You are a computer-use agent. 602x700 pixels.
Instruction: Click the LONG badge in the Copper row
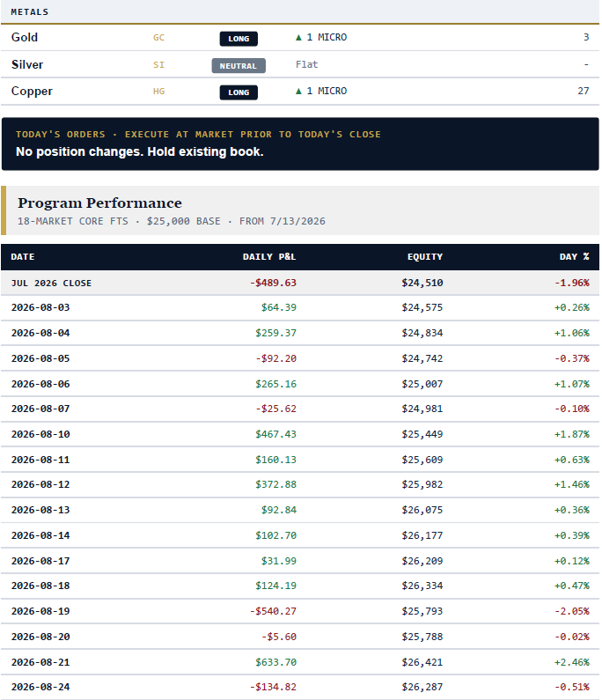click(239, 92)
